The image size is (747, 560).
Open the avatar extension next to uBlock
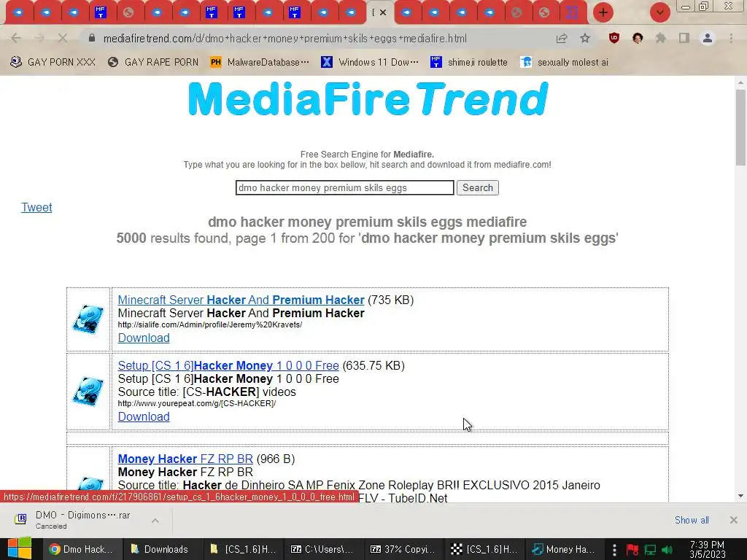638,38
